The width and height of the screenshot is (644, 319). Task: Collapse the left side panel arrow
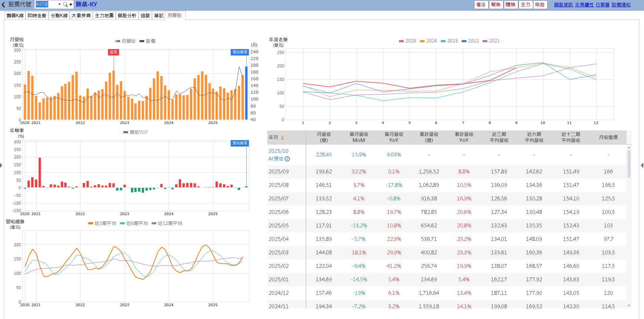tap(1, 165)
